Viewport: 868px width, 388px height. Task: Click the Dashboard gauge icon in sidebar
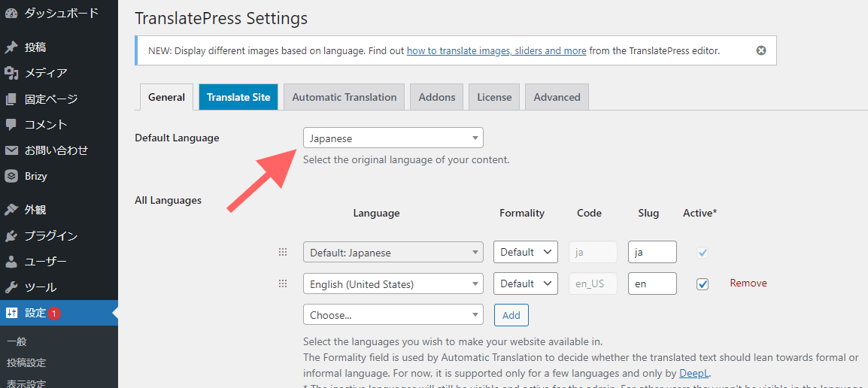(x=11, y=13)
